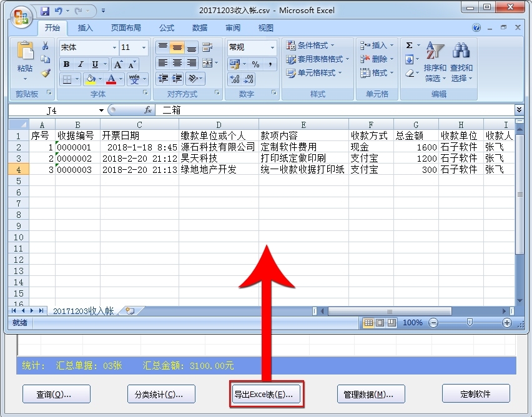Click Merge and Center icon
The width and height of the screenshot is (532, 417).
(207, 63)
